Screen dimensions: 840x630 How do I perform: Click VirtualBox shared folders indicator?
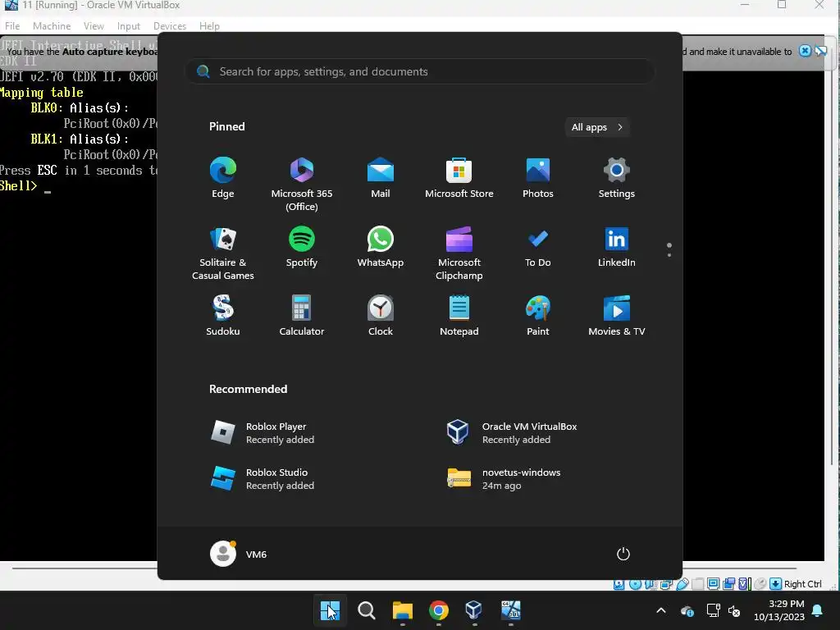coord(697,584)
